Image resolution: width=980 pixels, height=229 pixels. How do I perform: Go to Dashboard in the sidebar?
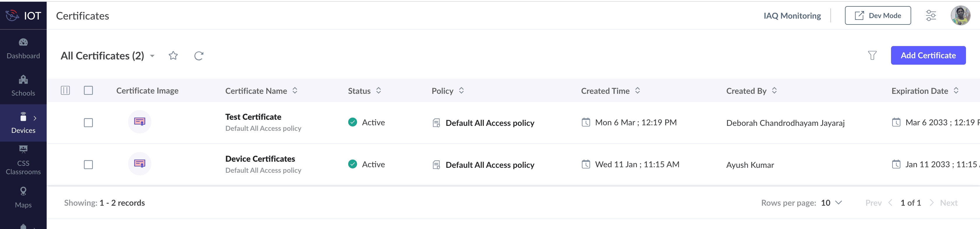click(23, 49)
